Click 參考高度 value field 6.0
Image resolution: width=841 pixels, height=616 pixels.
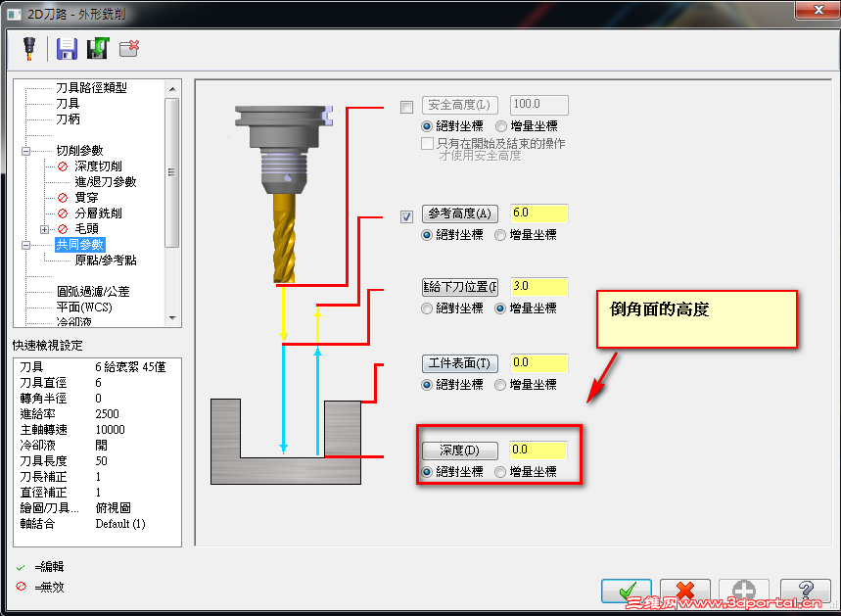pos(538,213)
